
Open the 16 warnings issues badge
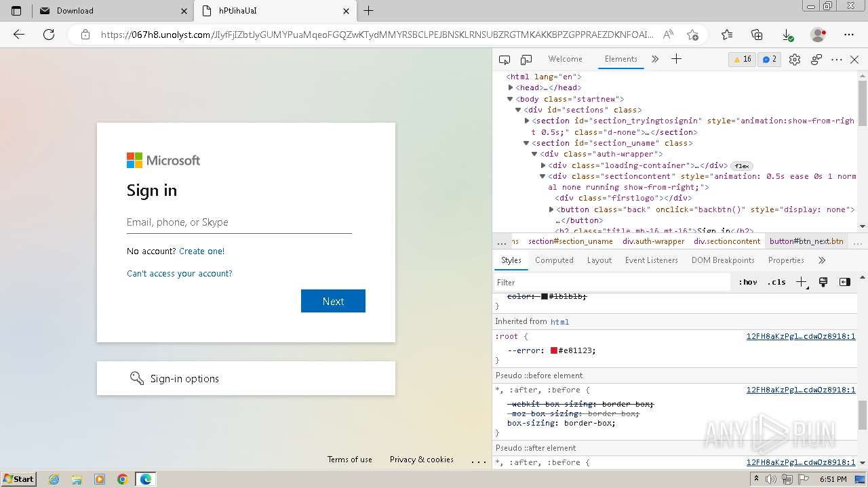[742, 59]
